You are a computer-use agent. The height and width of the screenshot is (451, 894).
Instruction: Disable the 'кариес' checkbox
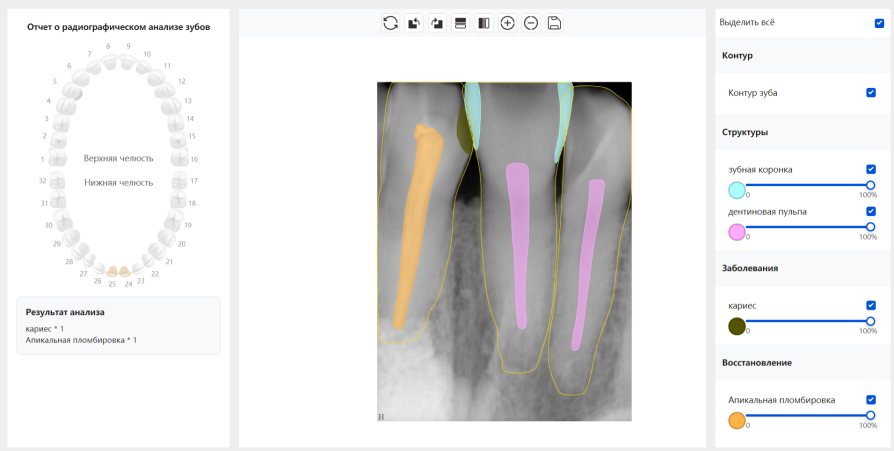coord(871,306)
